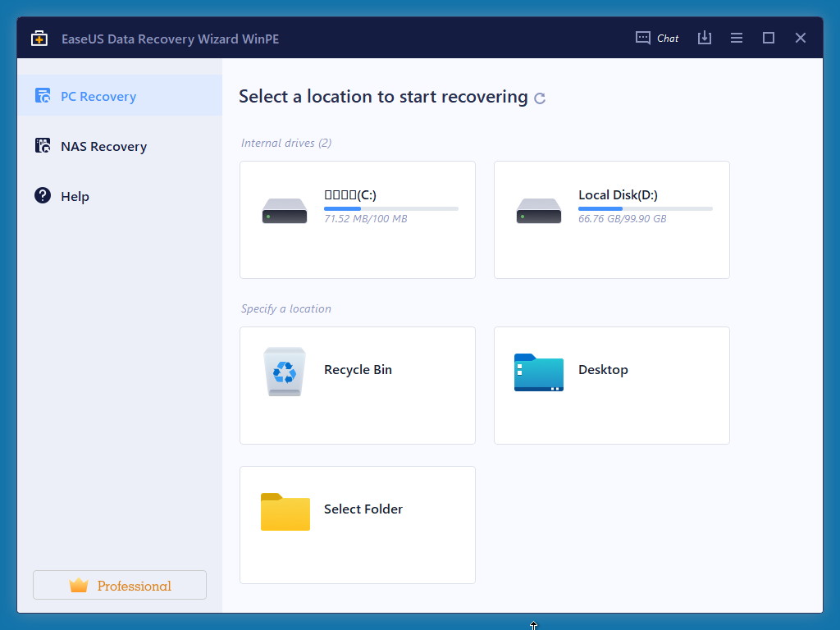Click the 71.52 MB/100 MB text

pyautogui.click(x=365, y=218)
